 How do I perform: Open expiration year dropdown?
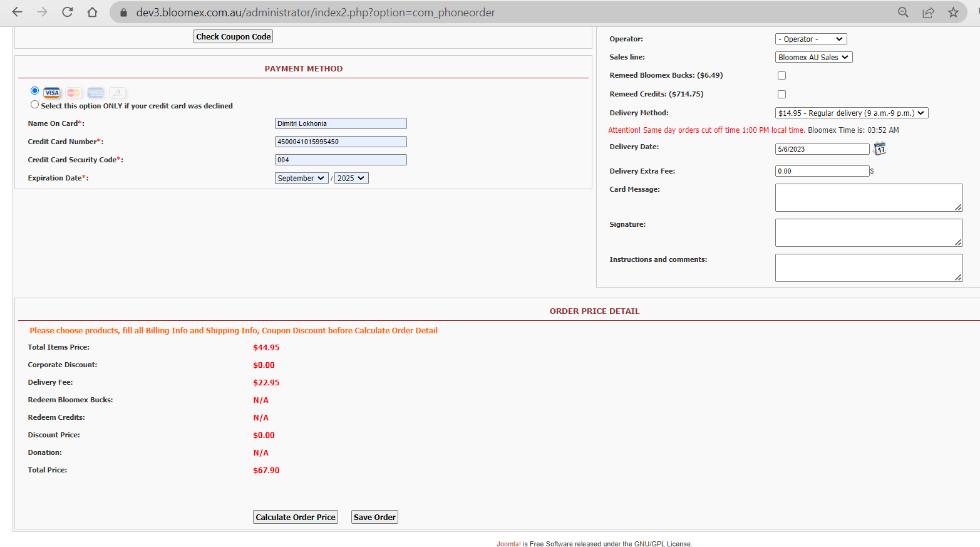point(351,178)
